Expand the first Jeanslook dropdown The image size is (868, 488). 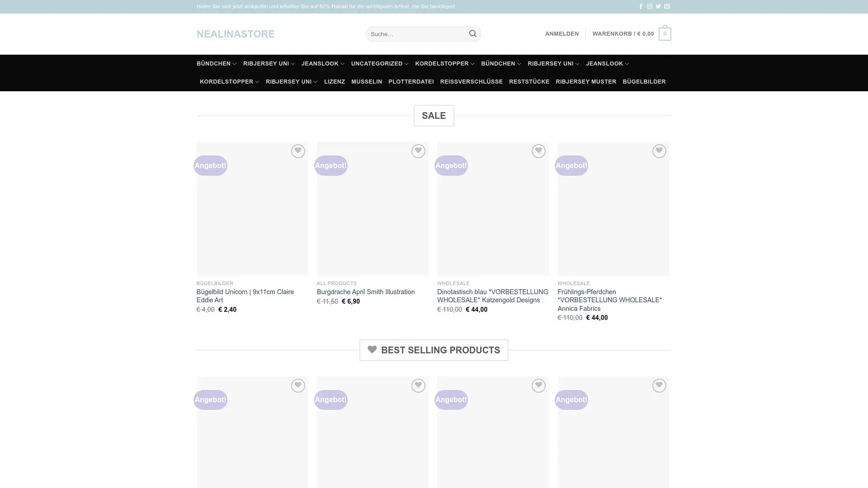point(342,64)
